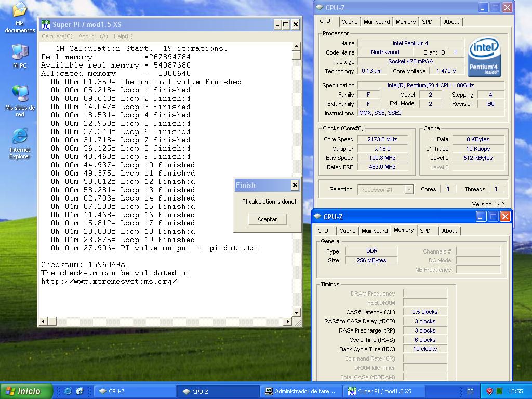Click Internet Explorer quick launch icon
Screen dimensions: 532x399
[x=68, y=391]
